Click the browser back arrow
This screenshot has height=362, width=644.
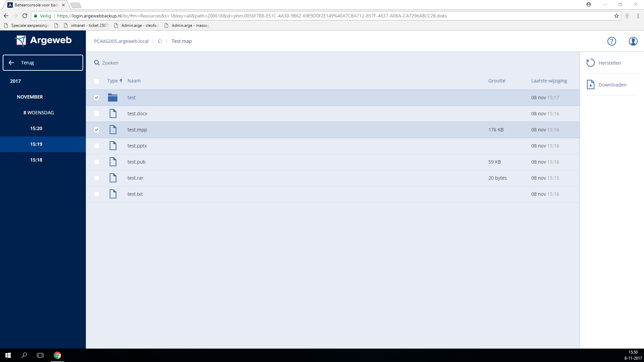point(6,16)
